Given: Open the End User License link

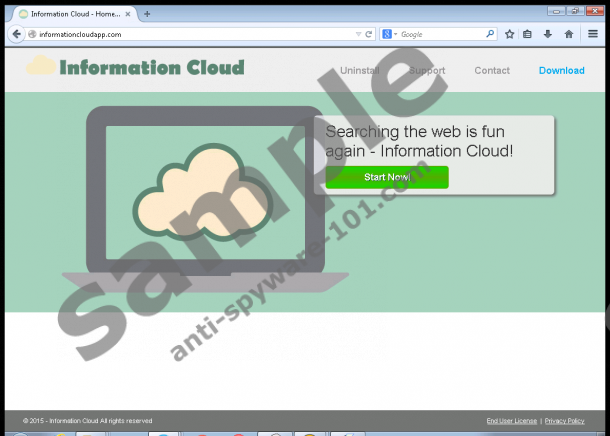Looking at the screenshot, I should [x=511, y=421].
